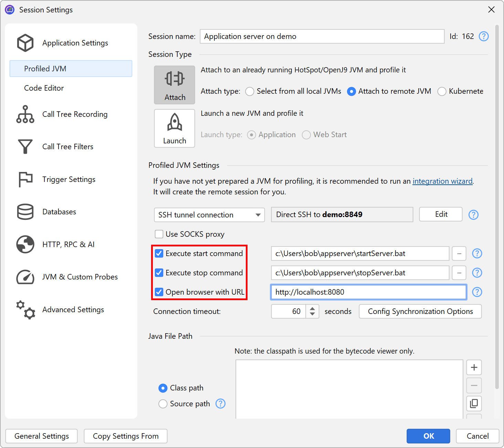504x448 pixels.
Task: Click browse button for start command path
Action: point(459,254)
